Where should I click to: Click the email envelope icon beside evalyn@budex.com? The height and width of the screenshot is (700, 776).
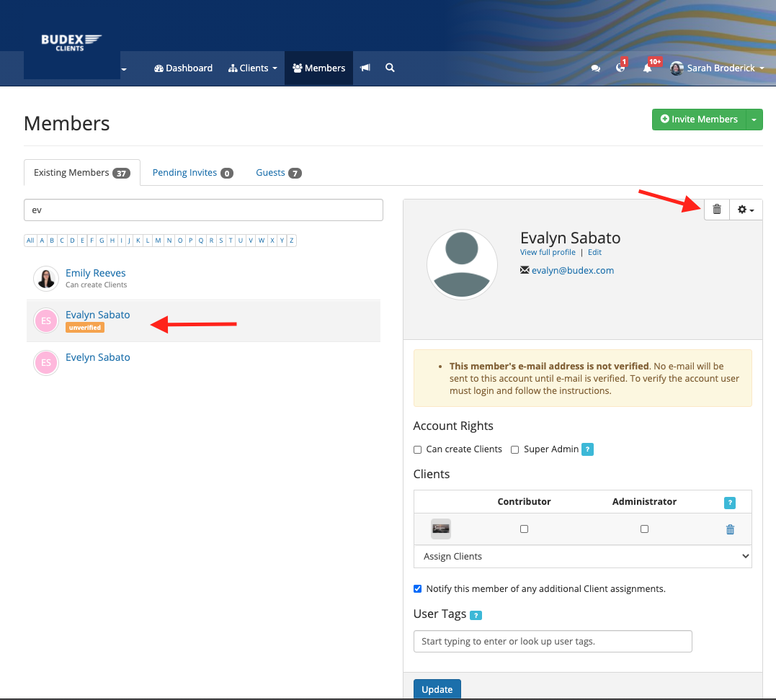tap(524, 270)
